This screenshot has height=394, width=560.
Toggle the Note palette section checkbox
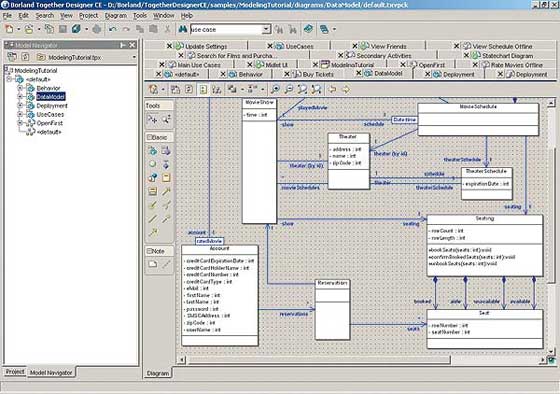tap(150, 251)
